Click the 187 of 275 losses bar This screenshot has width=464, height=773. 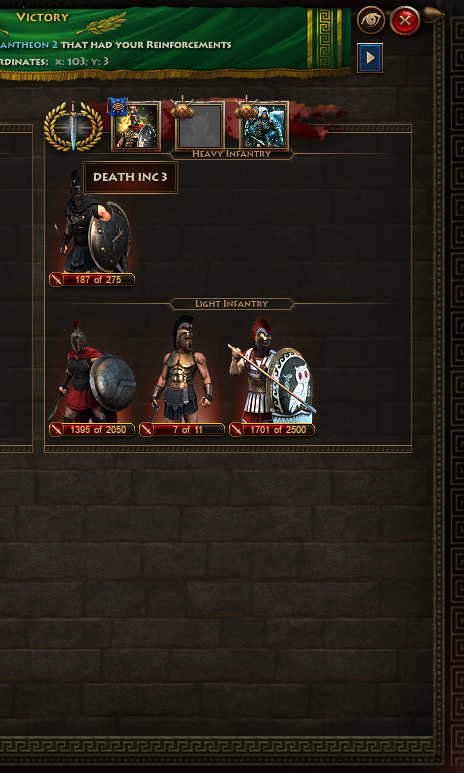click(x=92, y=280)
